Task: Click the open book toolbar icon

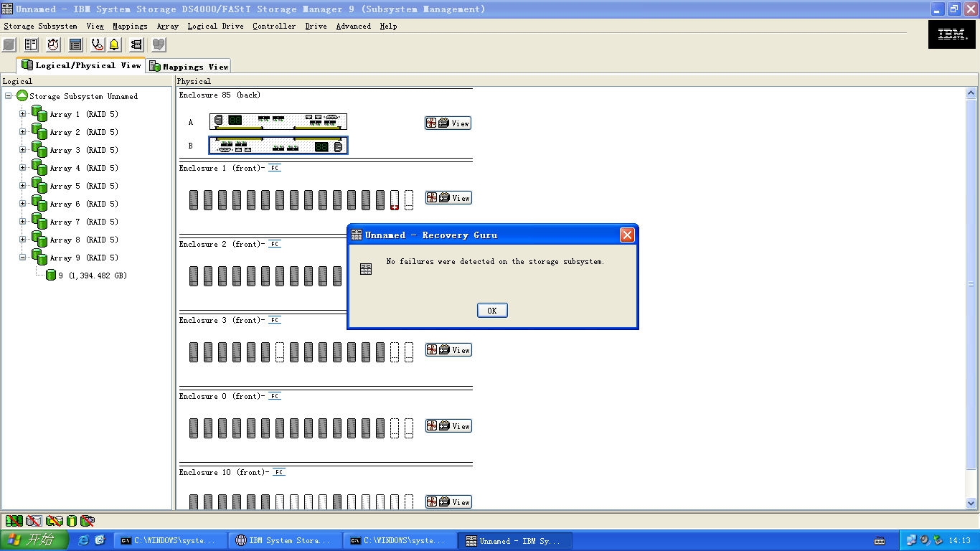Action: tap(31, 44)
